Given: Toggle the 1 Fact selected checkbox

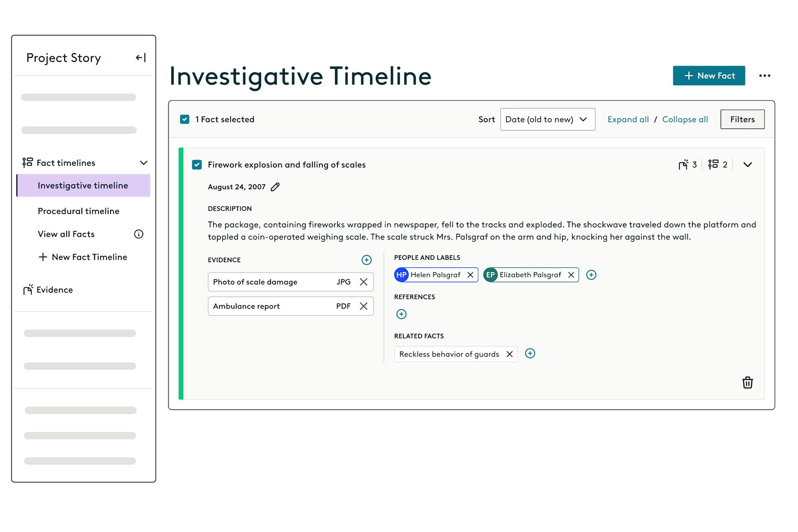Looking at the screenshot, I should [x=185, y=119].
